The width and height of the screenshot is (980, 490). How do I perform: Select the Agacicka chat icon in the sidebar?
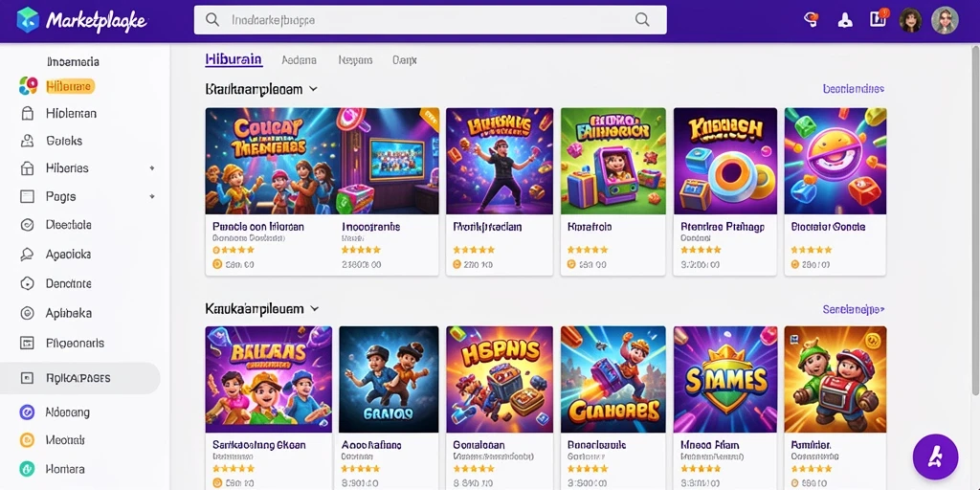click(x=27, y=255)
